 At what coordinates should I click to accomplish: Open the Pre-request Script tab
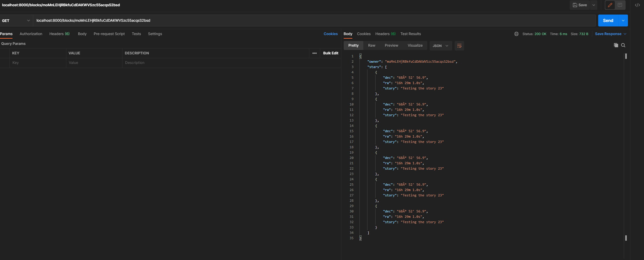click(x=109, y=34)
